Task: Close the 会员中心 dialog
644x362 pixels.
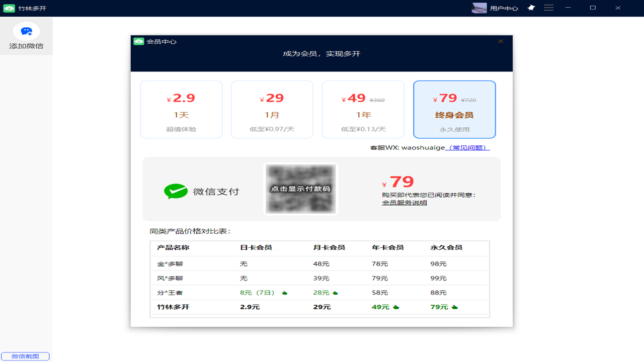Action: pyautogui.click(x=501, y=41)
